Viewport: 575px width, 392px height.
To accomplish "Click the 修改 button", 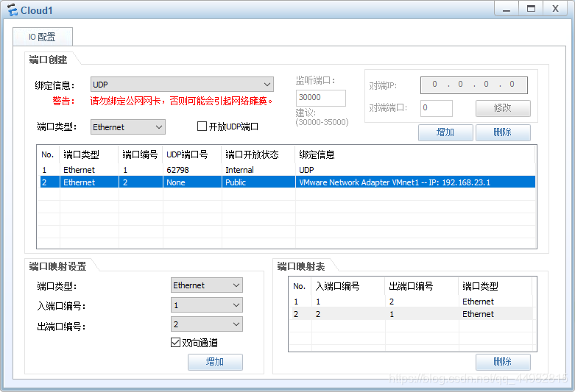I will (x=503, y=108).
